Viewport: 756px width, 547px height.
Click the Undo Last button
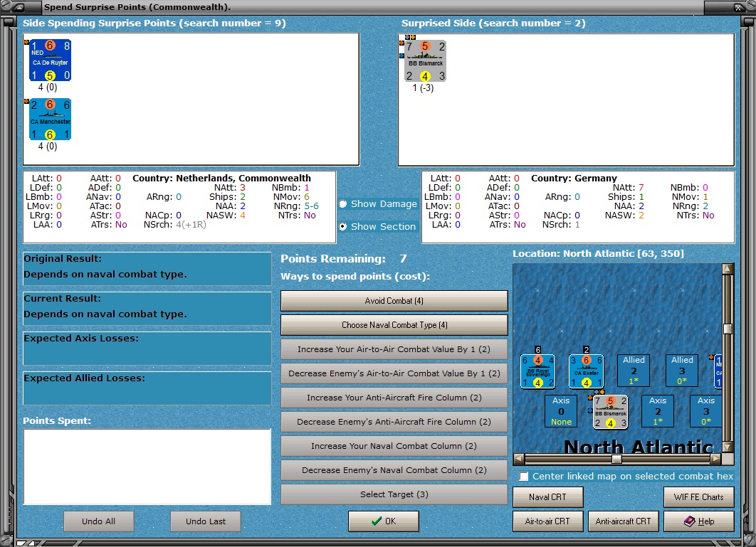click(206, 521)
